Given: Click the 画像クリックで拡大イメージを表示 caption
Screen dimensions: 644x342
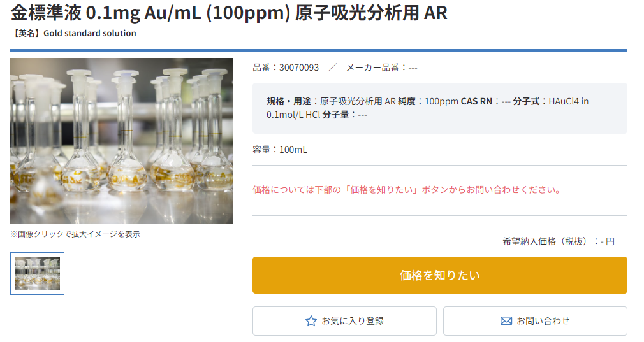Looking at the screenshot, I should [75, 234].
